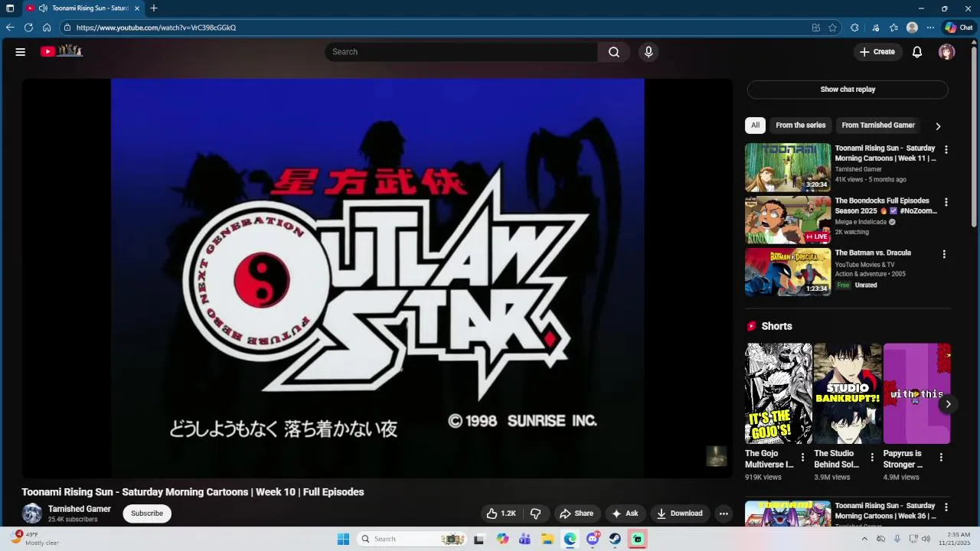Refresh the page

[28, 28]
